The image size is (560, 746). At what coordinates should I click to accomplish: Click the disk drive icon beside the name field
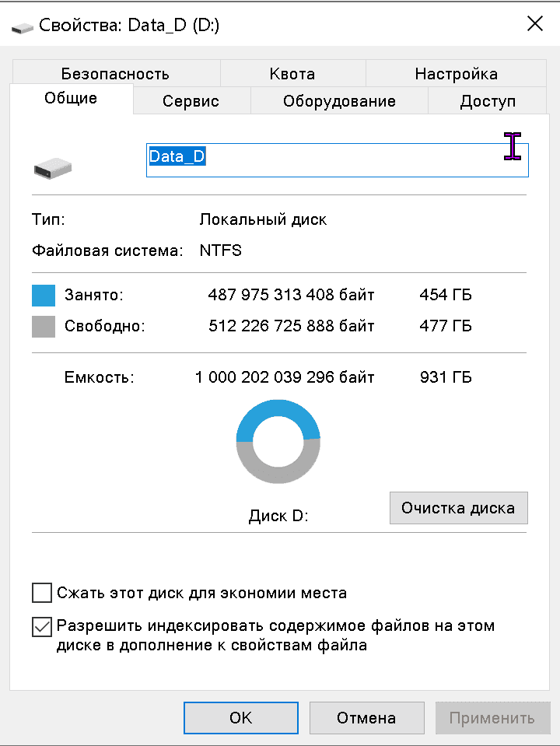coord(53,169)
